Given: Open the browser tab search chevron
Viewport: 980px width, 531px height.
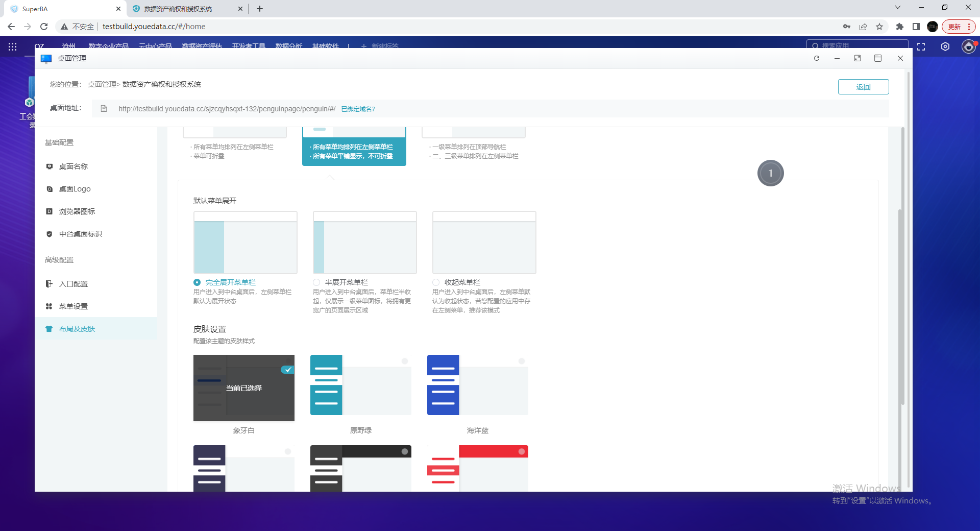Looking at the screenshot, I should pyautogui.click(x=898, y=8).
